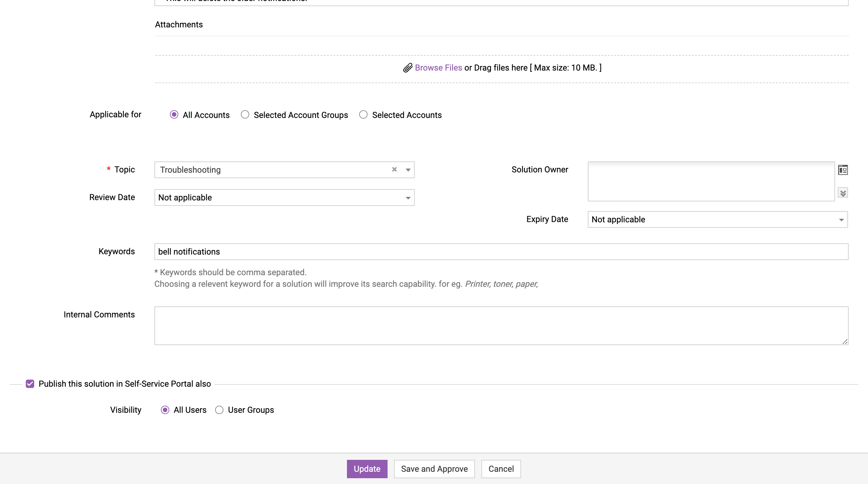This screenshot has height=484, width=868.
Task: Expand the Review Date dropdown
Action: point(408,198)
